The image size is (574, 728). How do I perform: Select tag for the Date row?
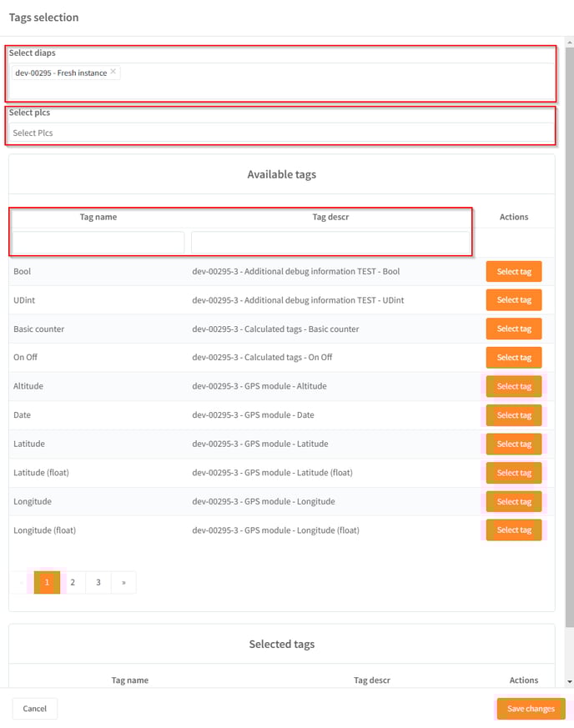514,415
